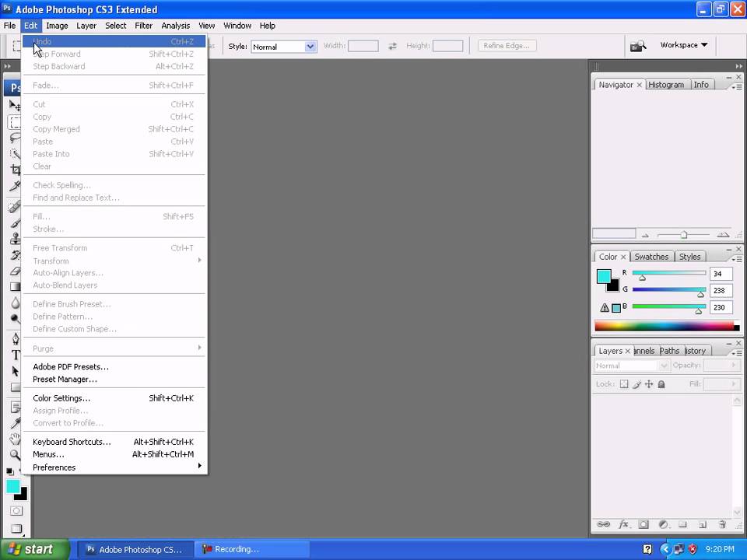
Task: Expand the Preferences submenu
Action: point(115,467)
